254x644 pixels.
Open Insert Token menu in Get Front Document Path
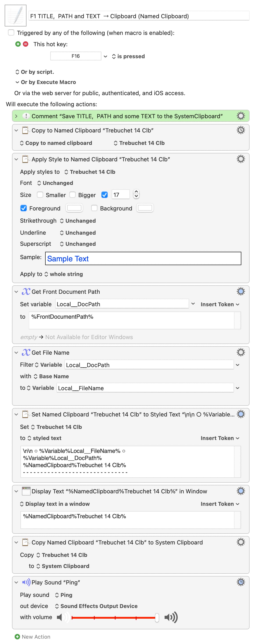pyautogui.click(x=220, y=304)
